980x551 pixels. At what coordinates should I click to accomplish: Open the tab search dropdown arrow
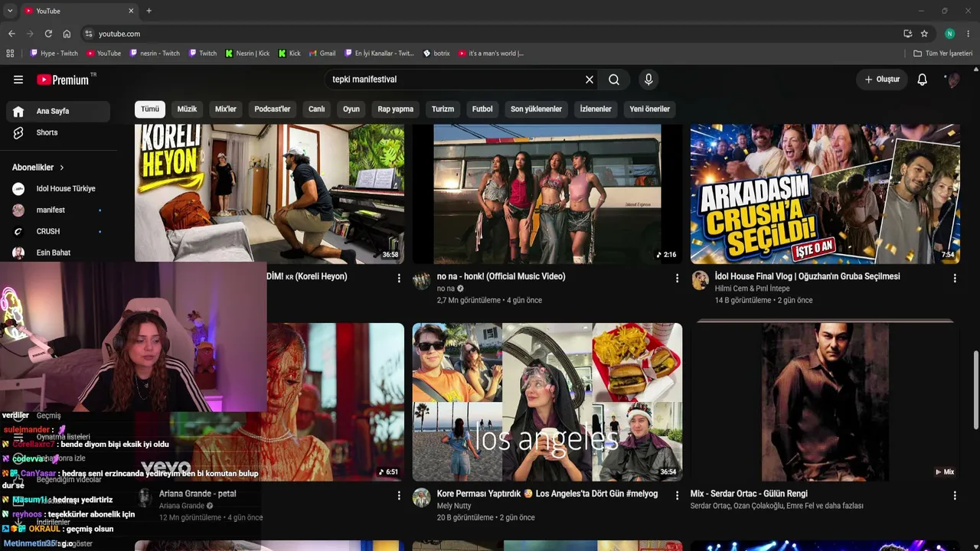(10, 11)
